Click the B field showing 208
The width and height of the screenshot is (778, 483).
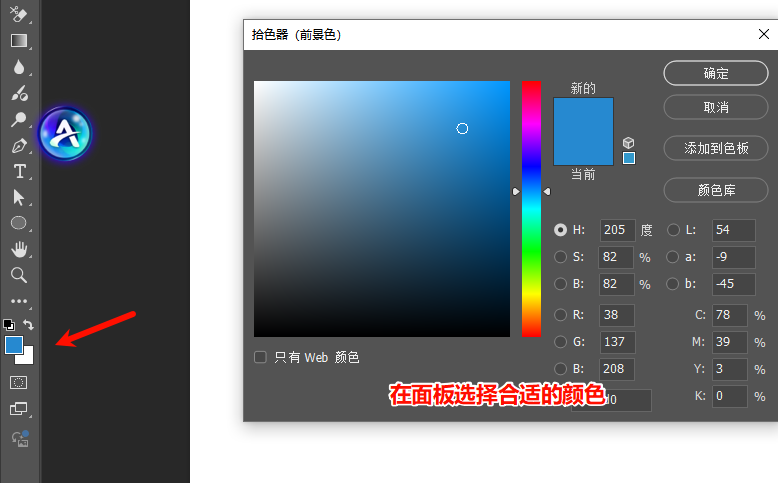coord(617,369)
